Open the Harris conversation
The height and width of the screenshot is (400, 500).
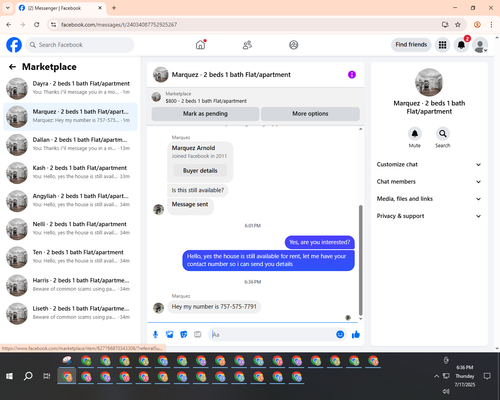coord(70,286)
